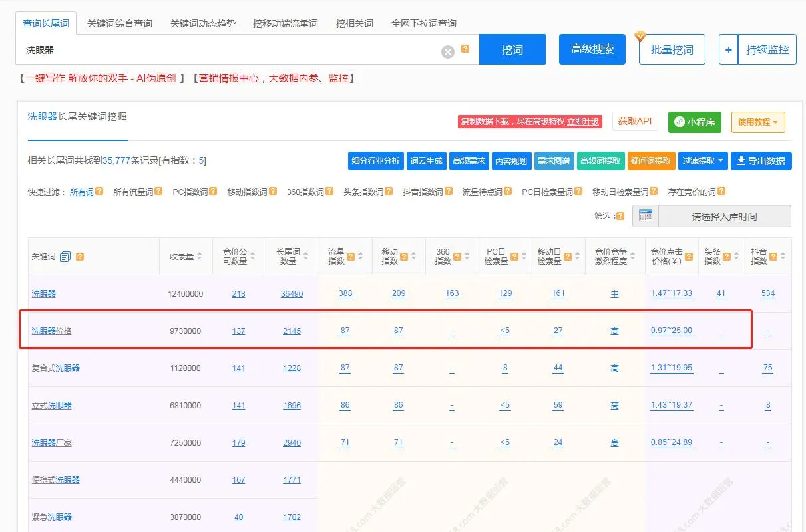
Task: Open the calendar icon for 入库时间
Action: [645, 216]
